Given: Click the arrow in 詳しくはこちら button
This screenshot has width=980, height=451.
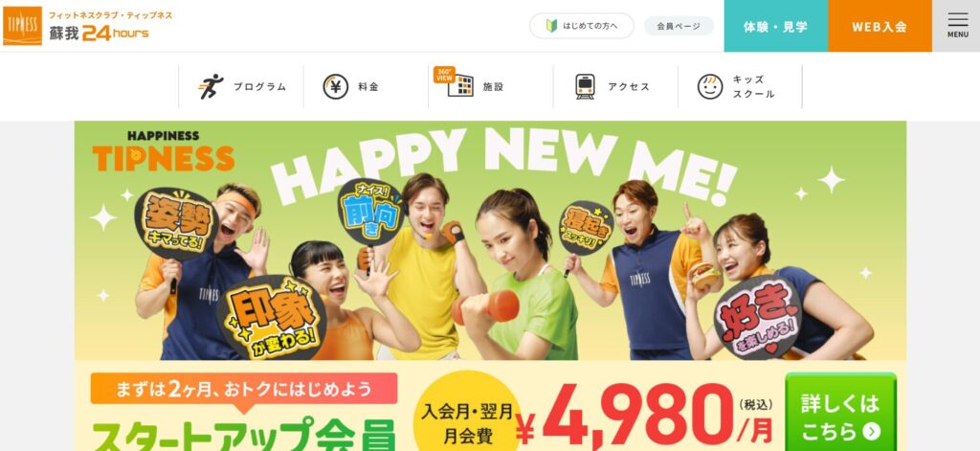Looking at the screenshot, I should [x=871, y=432].
